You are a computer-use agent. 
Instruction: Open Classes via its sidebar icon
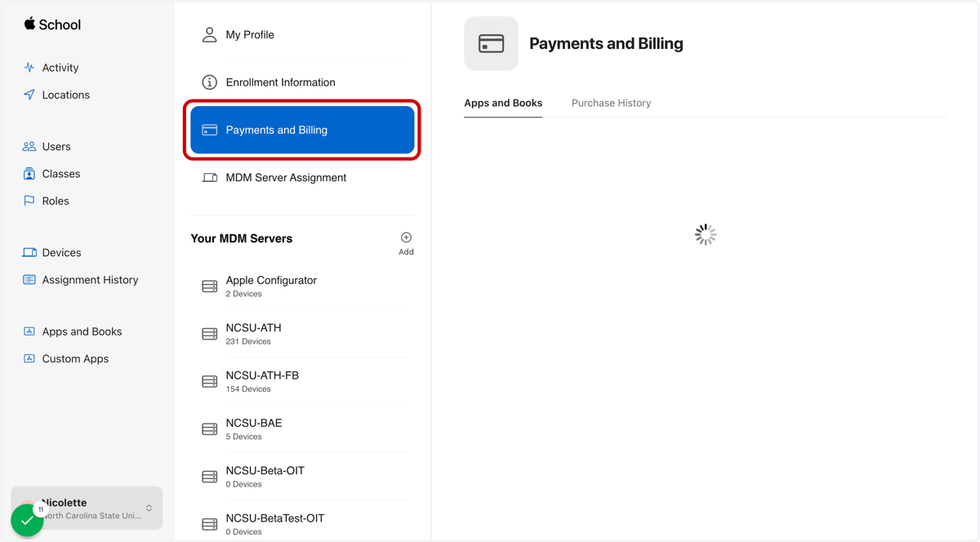29,174
